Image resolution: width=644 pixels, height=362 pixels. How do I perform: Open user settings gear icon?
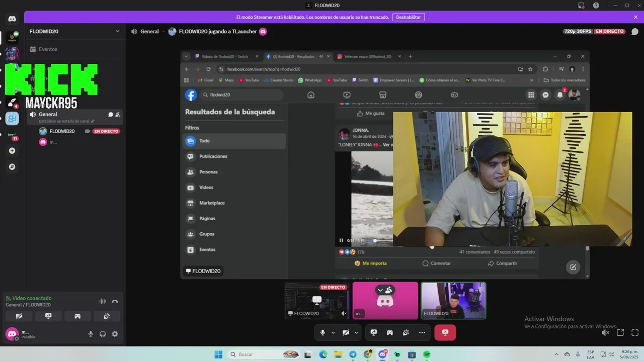click(115, 334)
